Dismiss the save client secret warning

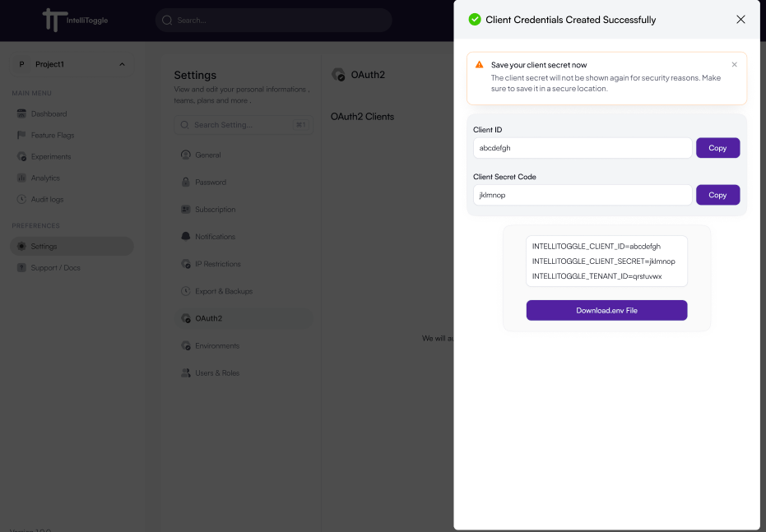click(734, 65)
